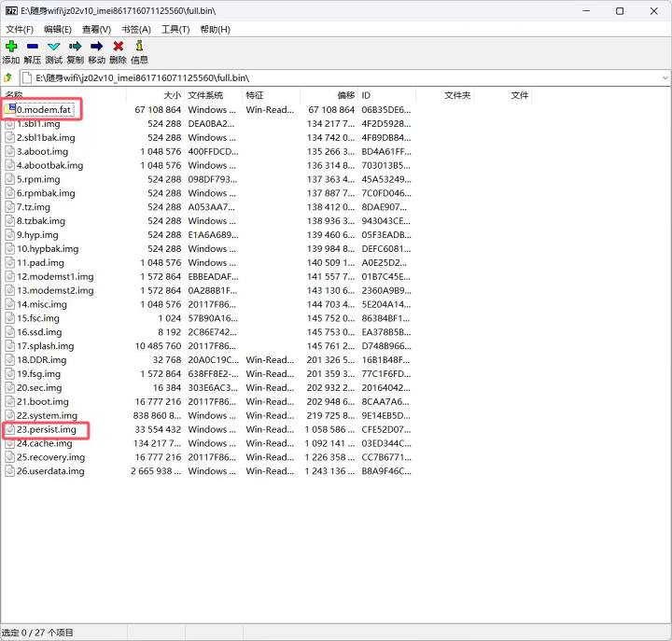This screenshot has height=641, width=672.
Task: Open the 书签(A) menu
Action: [x=136, y=29]
